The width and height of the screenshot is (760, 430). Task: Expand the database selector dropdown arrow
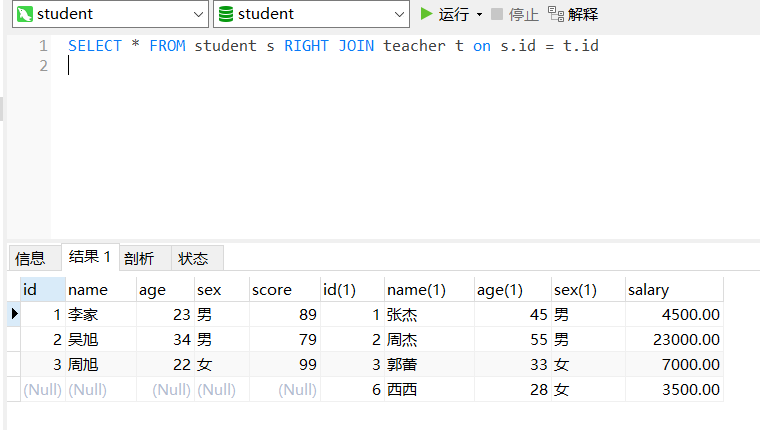(400, 14)
